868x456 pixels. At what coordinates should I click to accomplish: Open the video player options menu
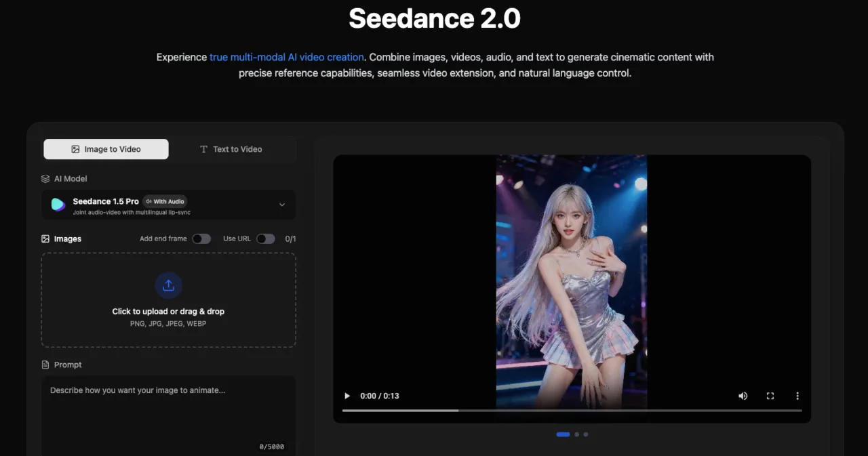[797, 396]
